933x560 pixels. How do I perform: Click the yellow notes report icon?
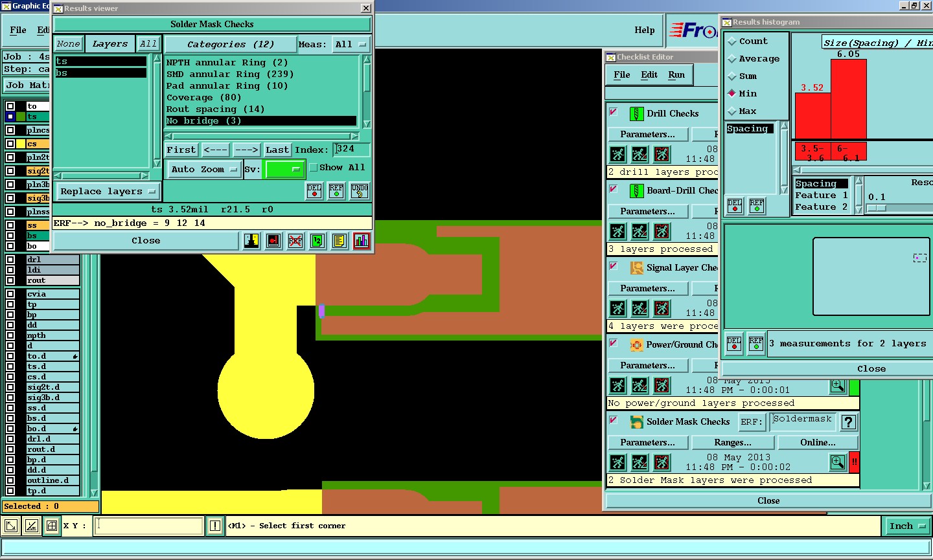(339, 241)
